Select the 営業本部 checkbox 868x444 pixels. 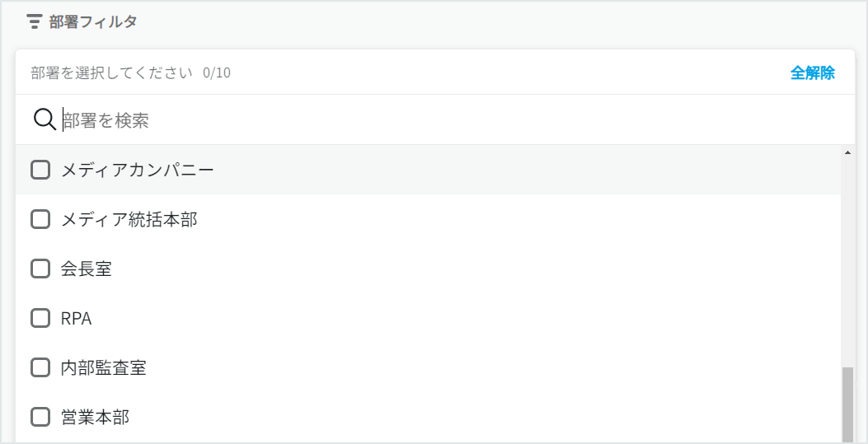tap(40, 416)
